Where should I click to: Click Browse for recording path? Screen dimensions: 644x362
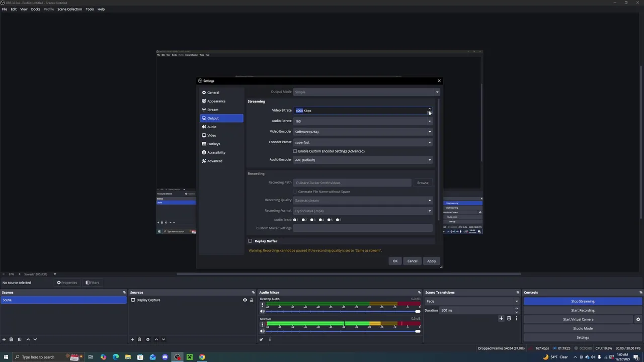[423, 183]
